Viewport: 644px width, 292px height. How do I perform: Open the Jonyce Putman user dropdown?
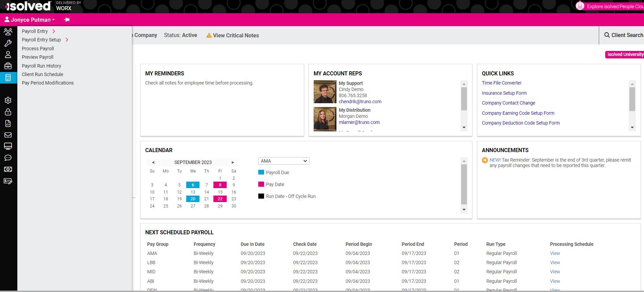pos(30,20)
